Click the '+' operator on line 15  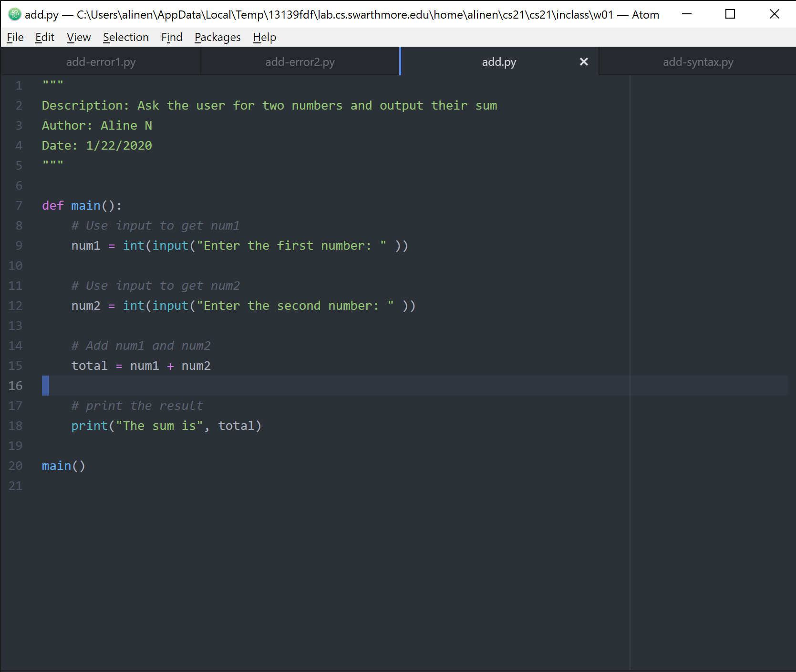click(170, 366)
